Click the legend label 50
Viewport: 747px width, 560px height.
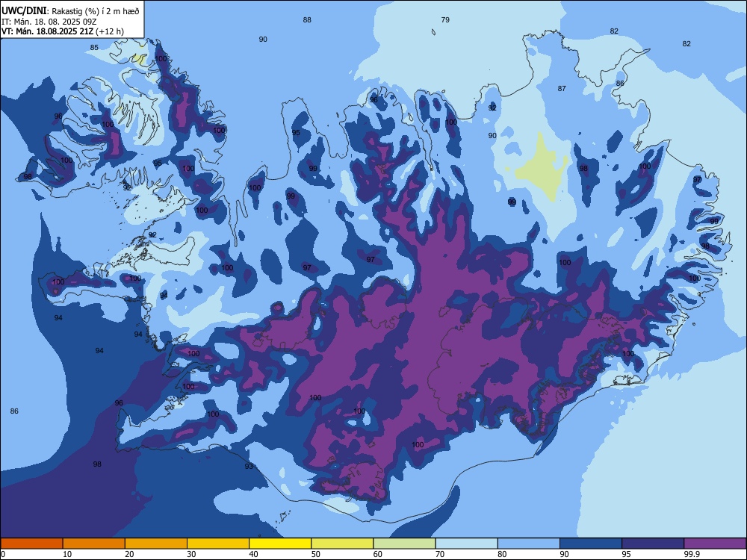[316, 554]
